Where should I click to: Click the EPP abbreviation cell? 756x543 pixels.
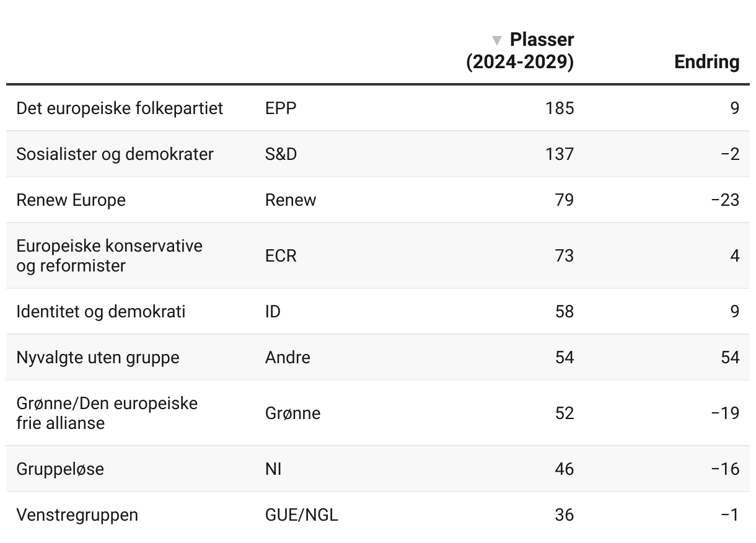coord(281,108)
